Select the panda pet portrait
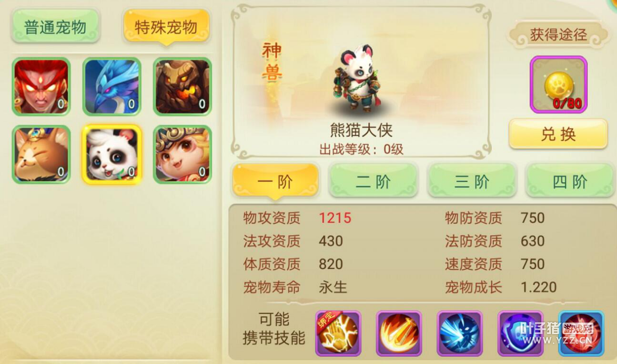The width and height of the screenshot is (617, 364). [112, 154]
